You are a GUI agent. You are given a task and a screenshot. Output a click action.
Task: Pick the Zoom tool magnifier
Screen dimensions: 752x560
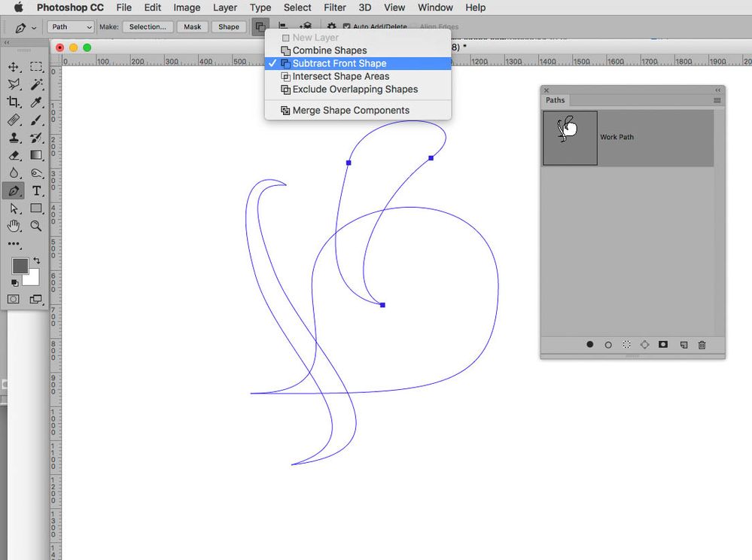[36, 226]
